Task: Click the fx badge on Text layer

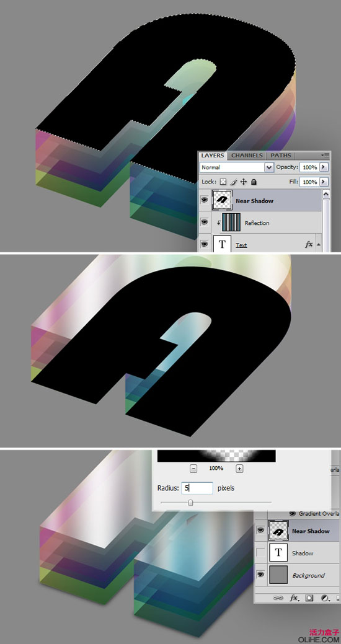Action: [x=309, y=244]
